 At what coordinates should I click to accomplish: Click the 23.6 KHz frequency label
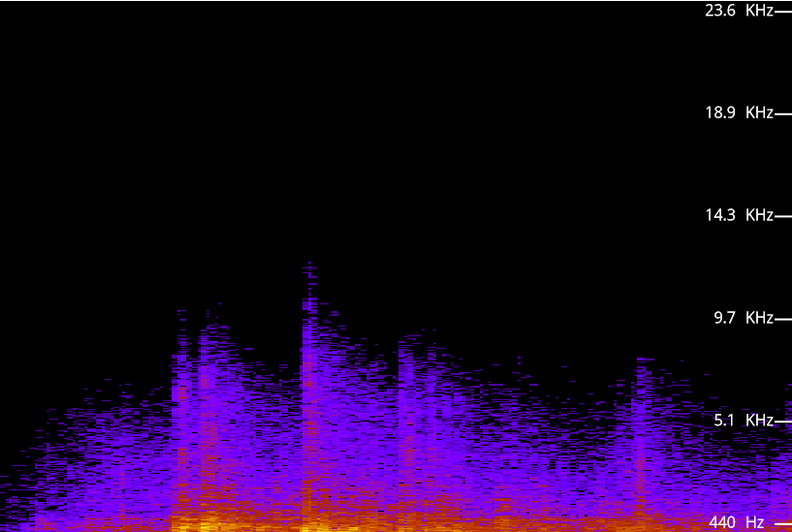(739, 11)
